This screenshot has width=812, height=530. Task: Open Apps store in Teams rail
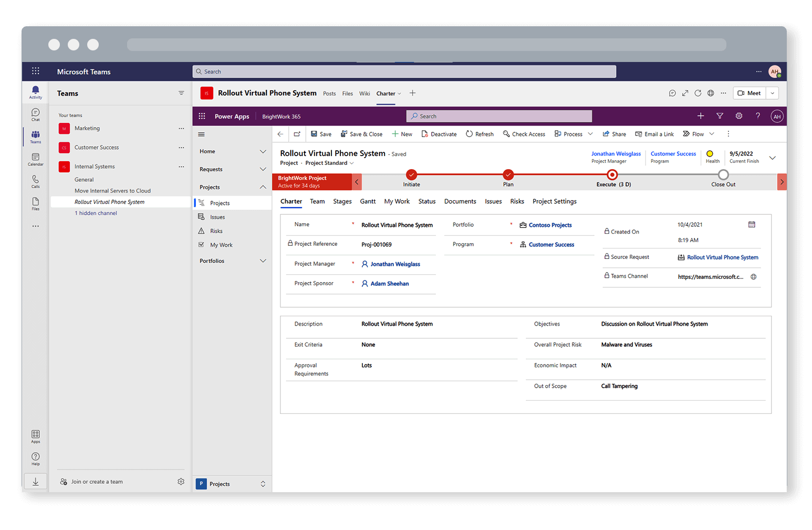click(35, 437)
